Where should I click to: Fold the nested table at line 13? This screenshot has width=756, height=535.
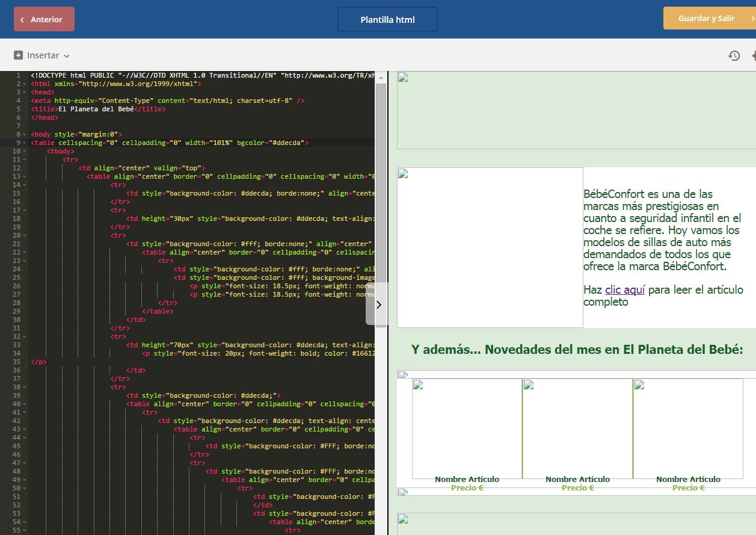25,177
